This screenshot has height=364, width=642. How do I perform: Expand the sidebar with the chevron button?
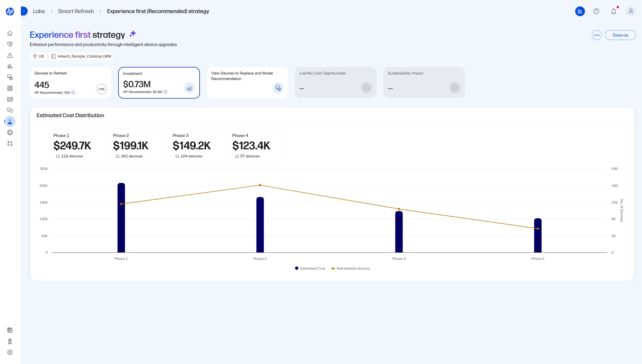(x=24, y=11)
